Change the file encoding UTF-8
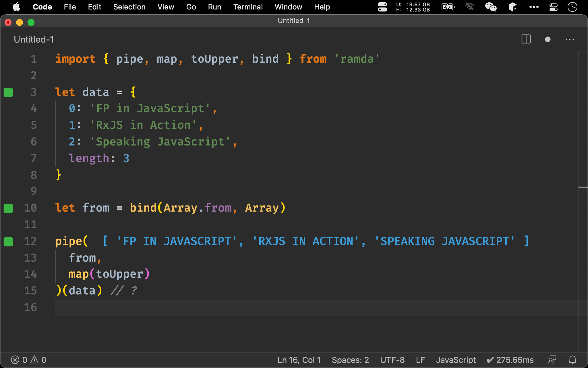The height and width of the screenshot is (368, 588). click(x=392, y=360)
